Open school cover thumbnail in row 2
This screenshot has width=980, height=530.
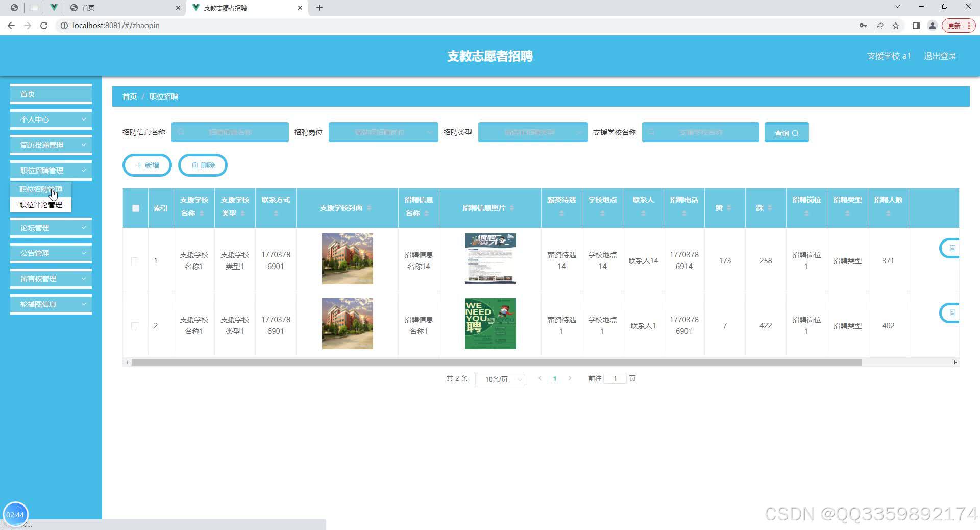tap(348, 324)
